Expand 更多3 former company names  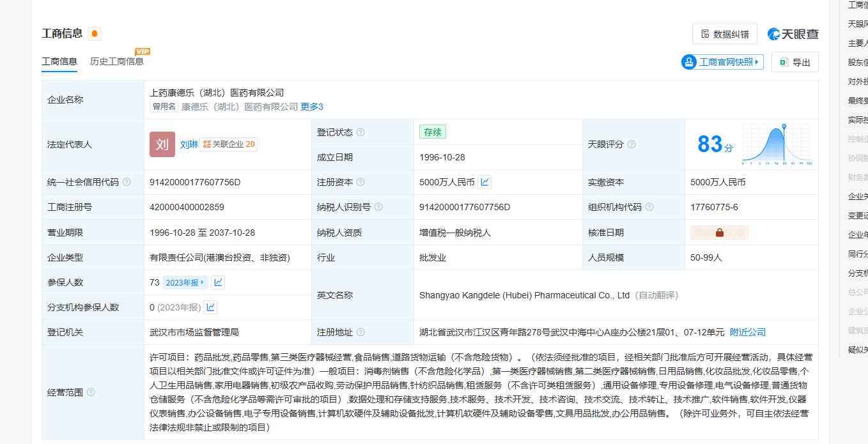pos(312,107)
